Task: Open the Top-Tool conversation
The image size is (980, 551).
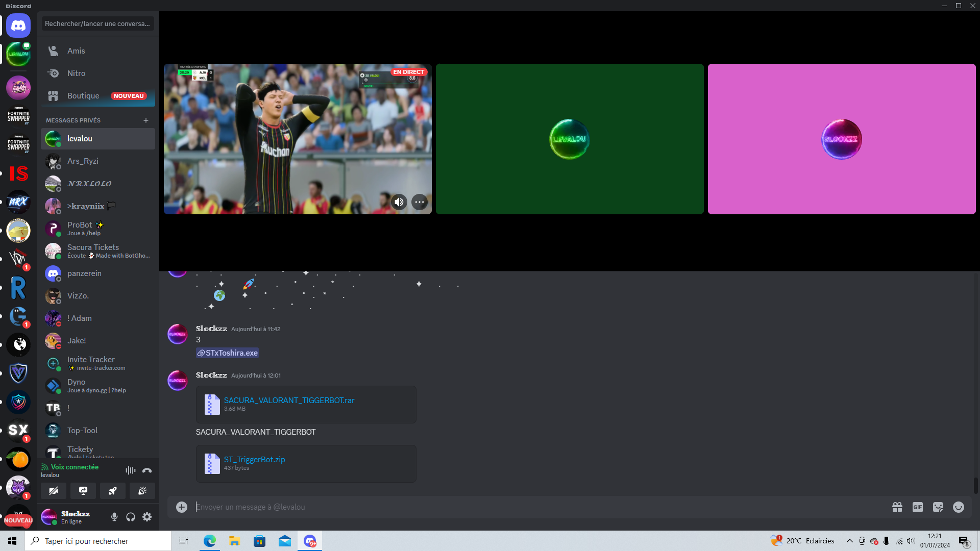Action: click(98, 431)
